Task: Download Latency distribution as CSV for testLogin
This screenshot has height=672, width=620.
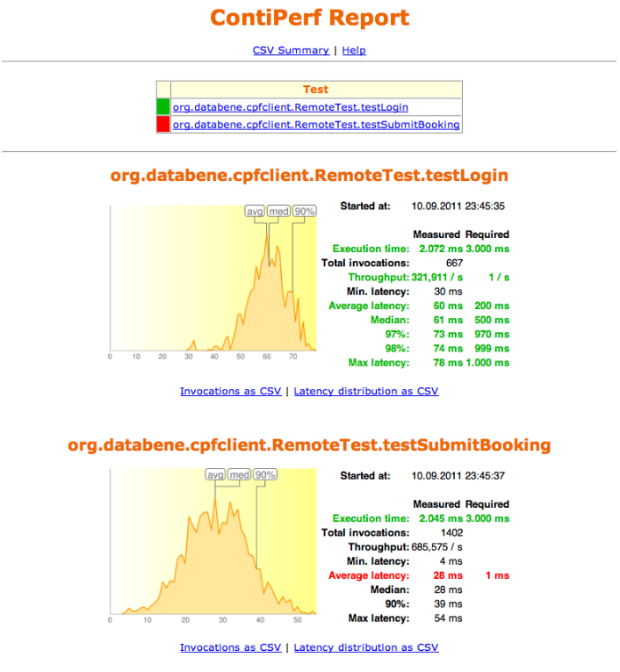Action: 365,391
